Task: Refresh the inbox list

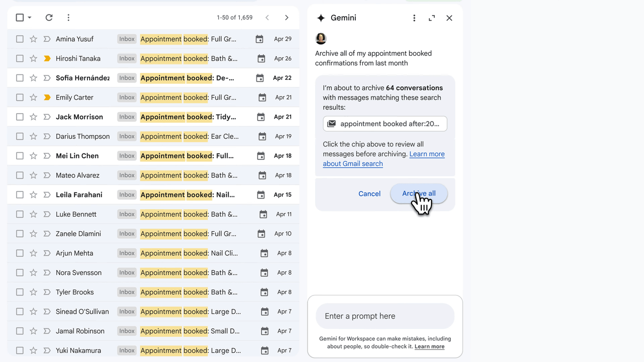Action: point(49,18)
